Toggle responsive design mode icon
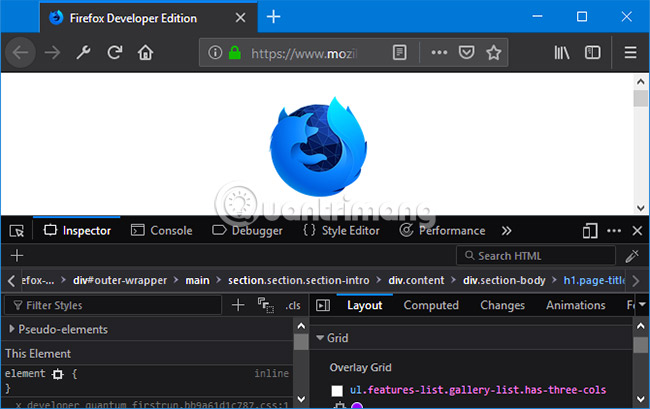This screenshot has height=409, width=650. (589, 231)
